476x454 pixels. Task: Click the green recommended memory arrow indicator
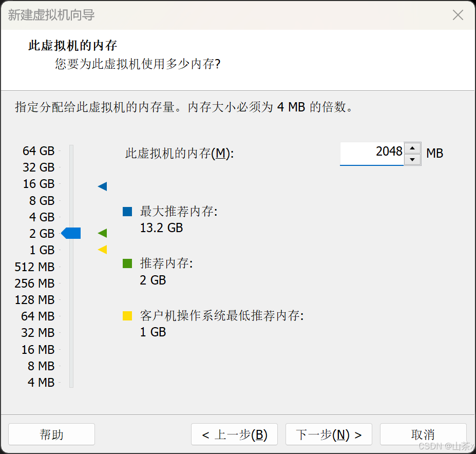pos(102,233)
